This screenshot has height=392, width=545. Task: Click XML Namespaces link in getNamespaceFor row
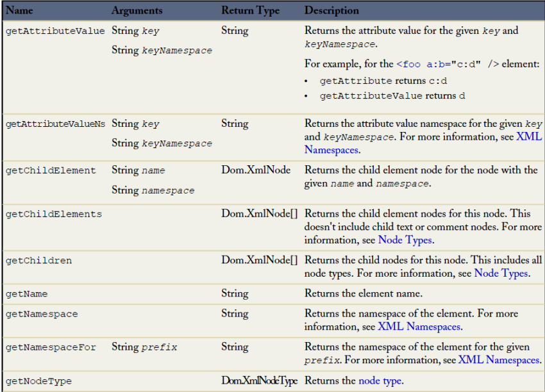[499, 360]
